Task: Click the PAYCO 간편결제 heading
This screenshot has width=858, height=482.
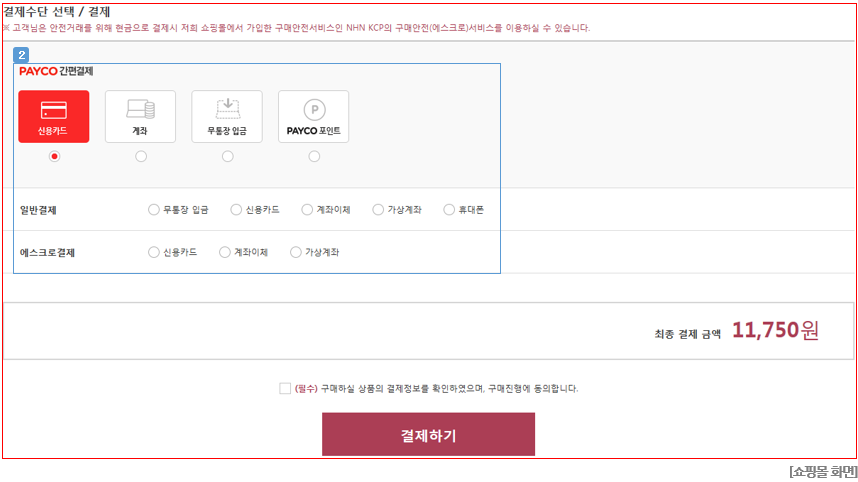Action: click(56, 71)
